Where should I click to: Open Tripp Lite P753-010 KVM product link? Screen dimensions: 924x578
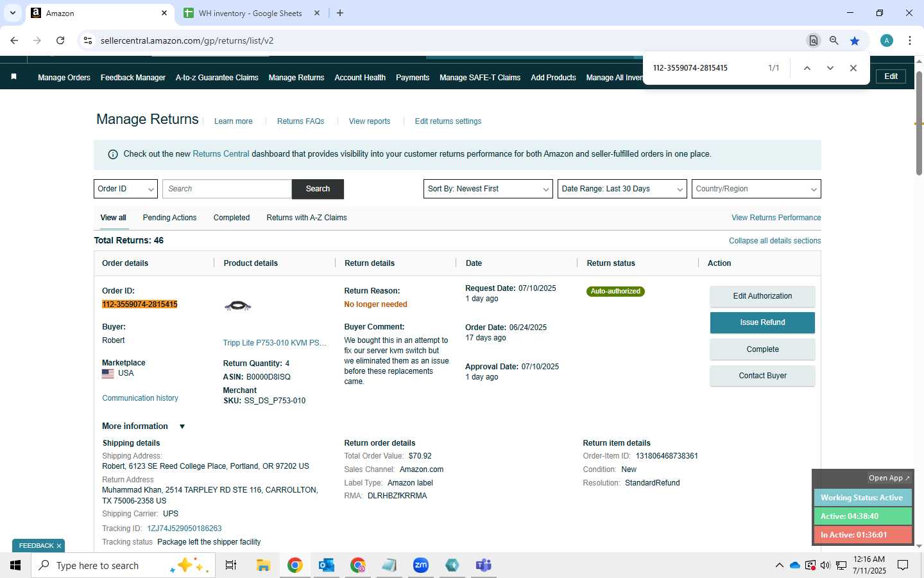click(275, 343)
